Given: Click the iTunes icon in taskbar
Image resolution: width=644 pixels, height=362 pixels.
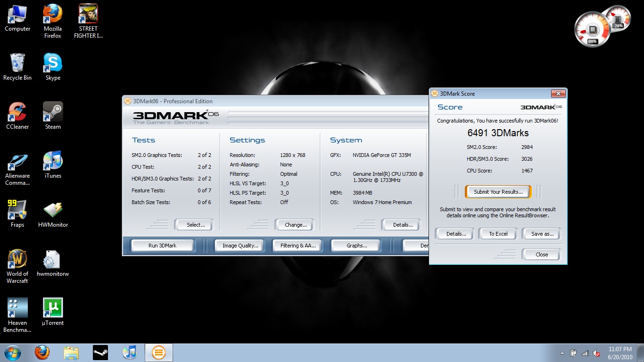Looking at the screenshot, I should pos(129,353).
